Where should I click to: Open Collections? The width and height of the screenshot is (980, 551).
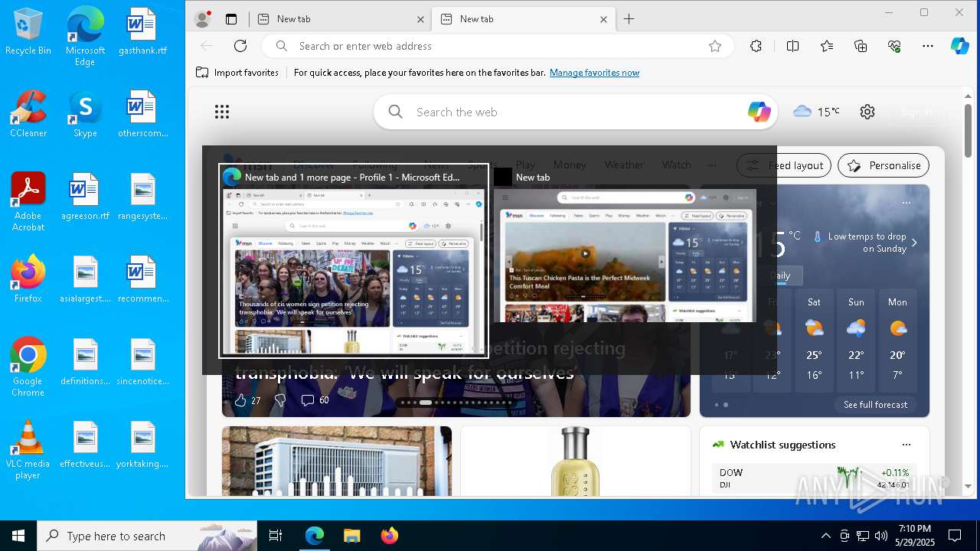tap(861, 46)
